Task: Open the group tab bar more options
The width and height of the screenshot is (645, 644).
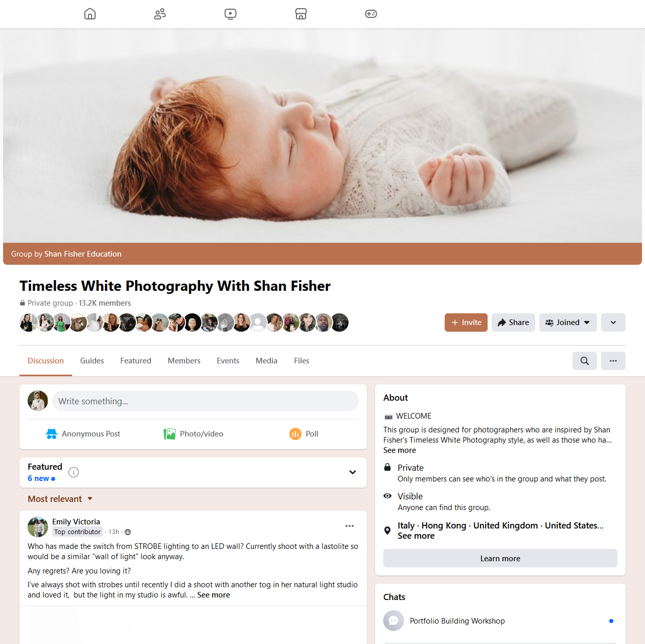Action: pos(613,361)
